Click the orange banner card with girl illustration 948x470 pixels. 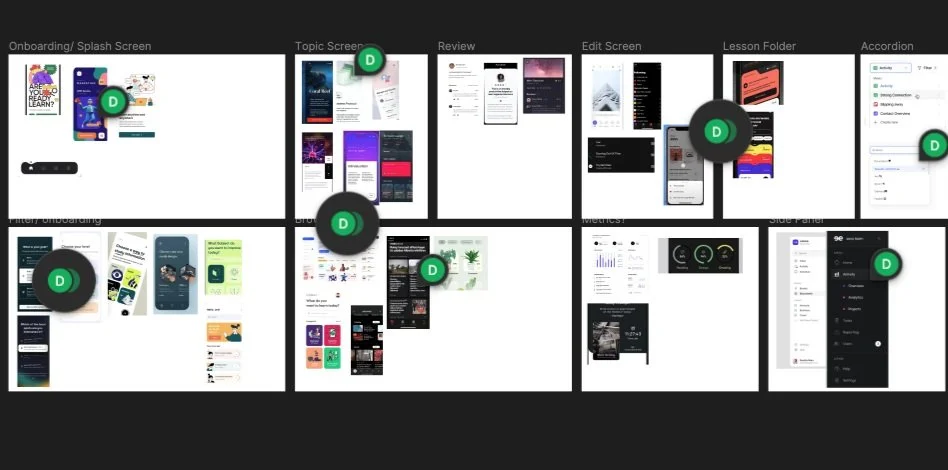224,331
